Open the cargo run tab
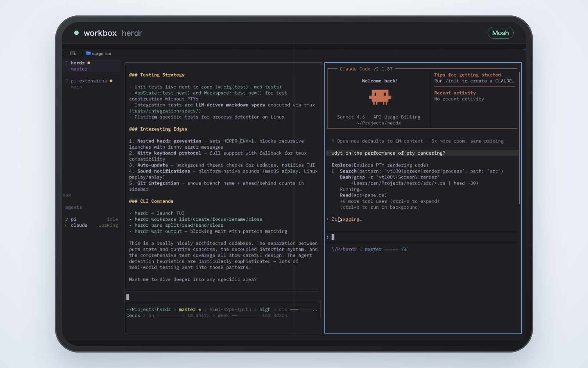 click(101, 53)
